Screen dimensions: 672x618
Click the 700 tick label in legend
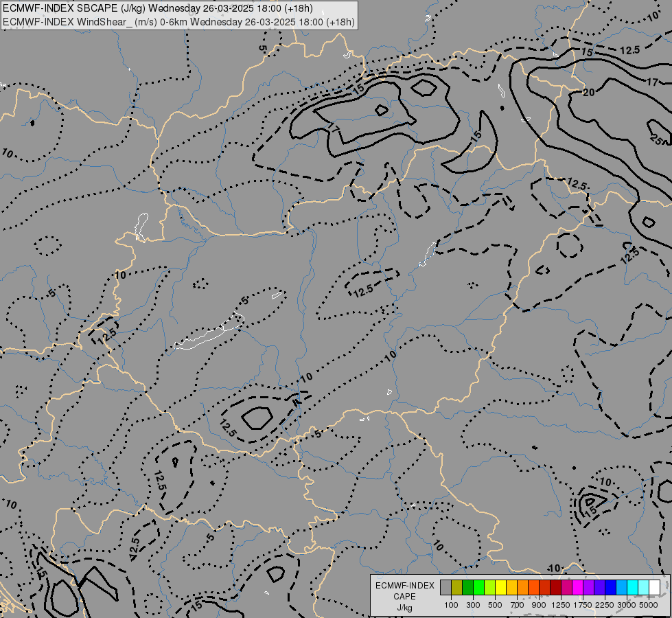coord(518,605)
